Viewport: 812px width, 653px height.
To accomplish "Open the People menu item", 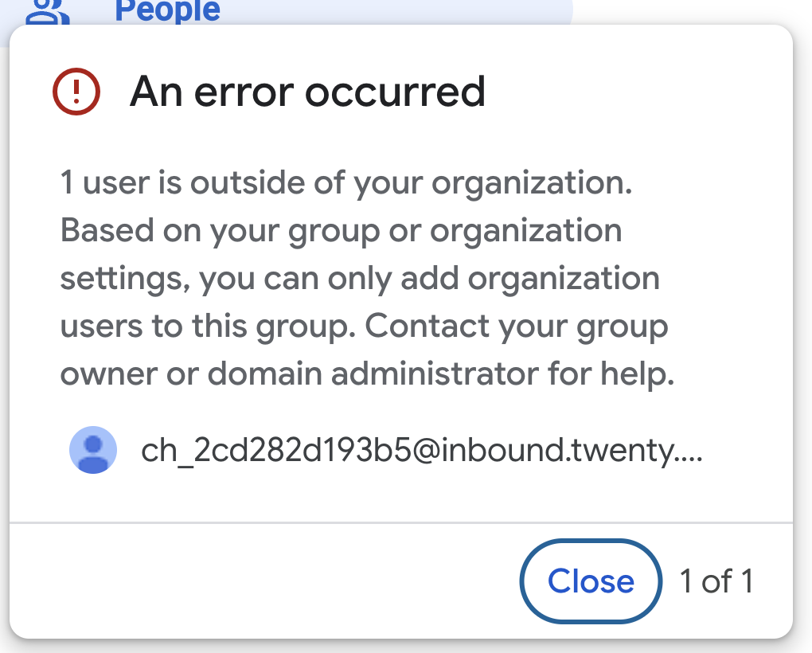I will (x=167, y=11).
